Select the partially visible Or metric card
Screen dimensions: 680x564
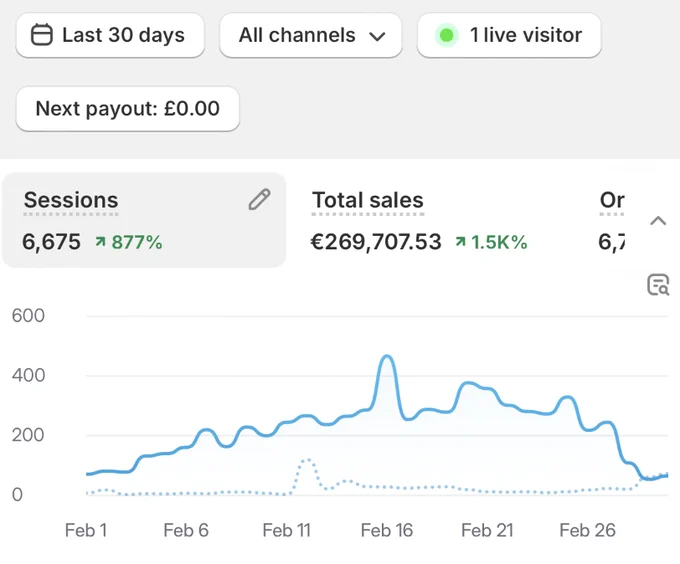(612, 220)
